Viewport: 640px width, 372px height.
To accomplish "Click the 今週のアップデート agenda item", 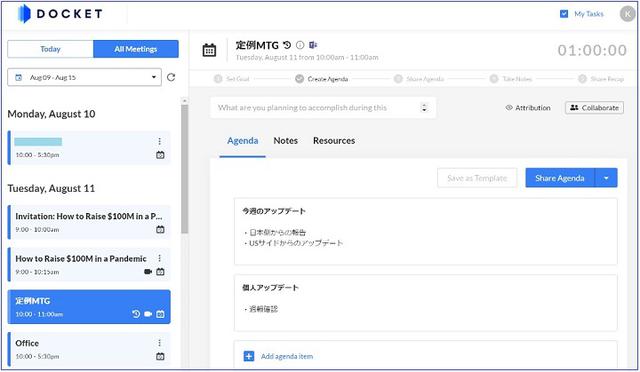I will [x=425, y=232].
